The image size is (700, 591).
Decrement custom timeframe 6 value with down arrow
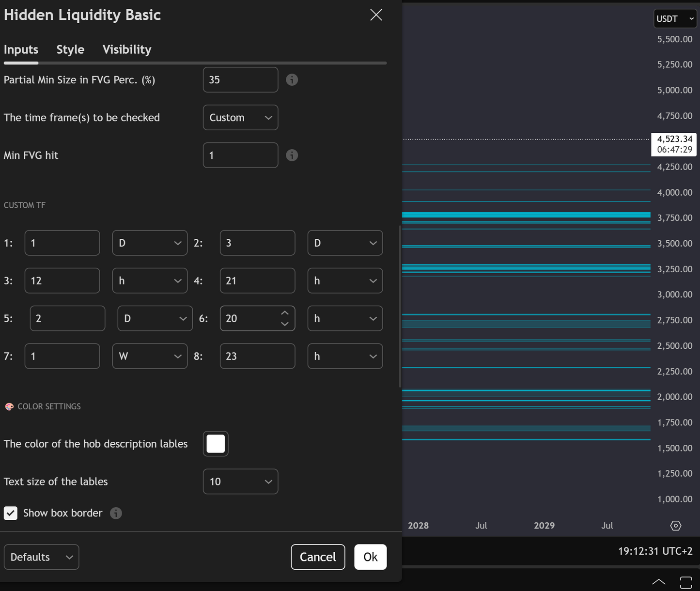pos(285,324)
